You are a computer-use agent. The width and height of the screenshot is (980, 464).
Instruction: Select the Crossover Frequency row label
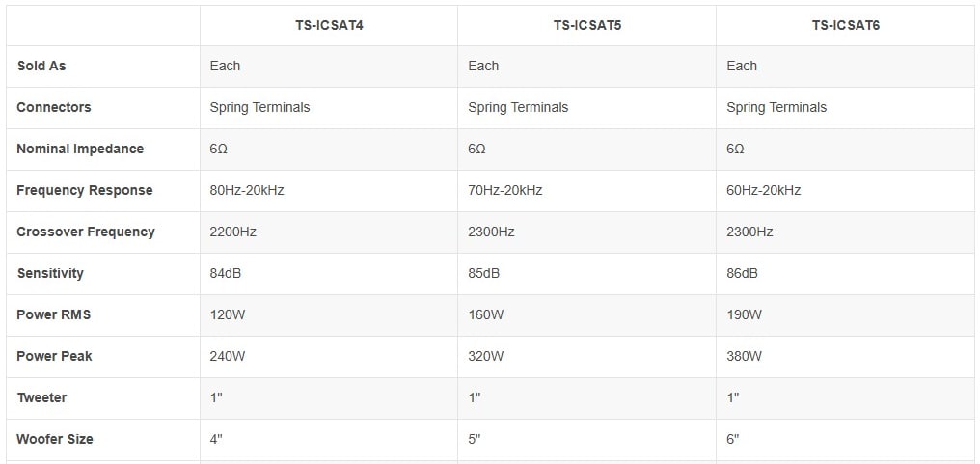tap(86, 232)
